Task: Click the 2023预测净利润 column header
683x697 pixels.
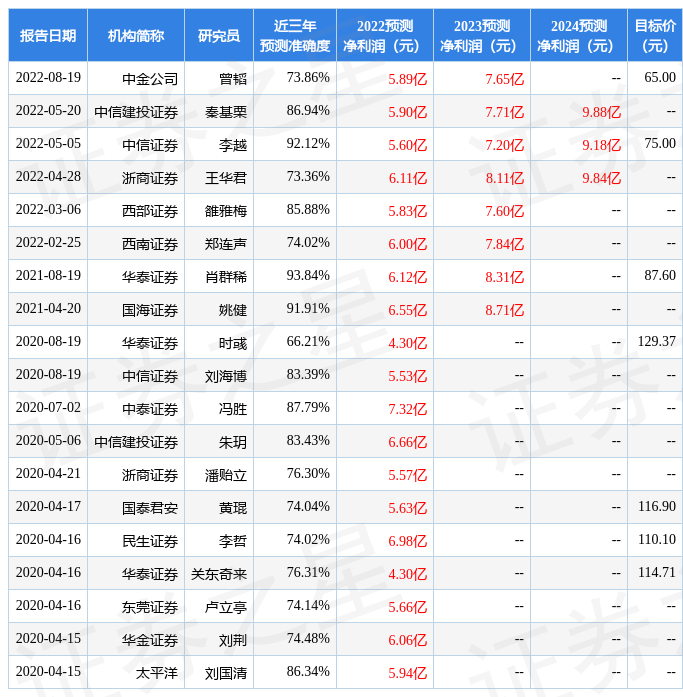Action: [x=482, y=35]
